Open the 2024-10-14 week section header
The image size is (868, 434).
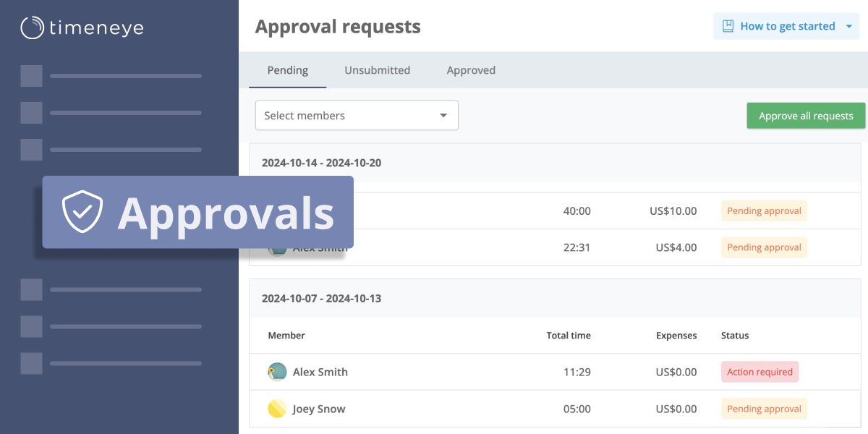(x=321, y=163)
